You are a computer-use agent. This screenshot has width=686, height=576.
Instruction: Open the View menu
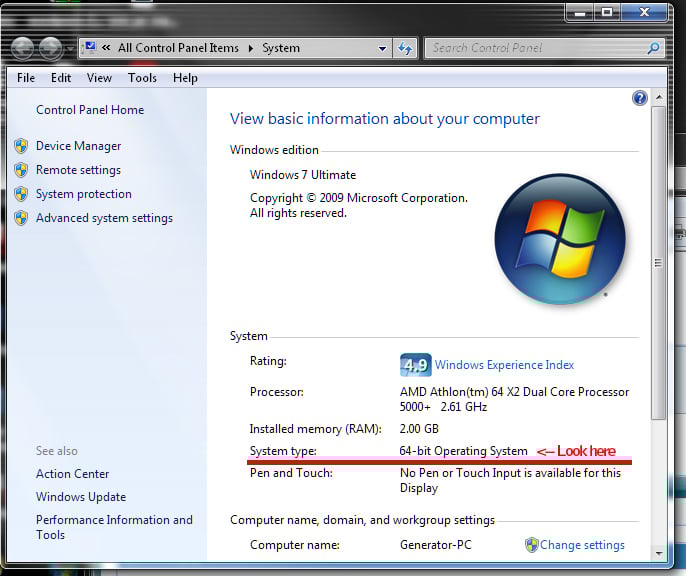(x=99, y=78)
